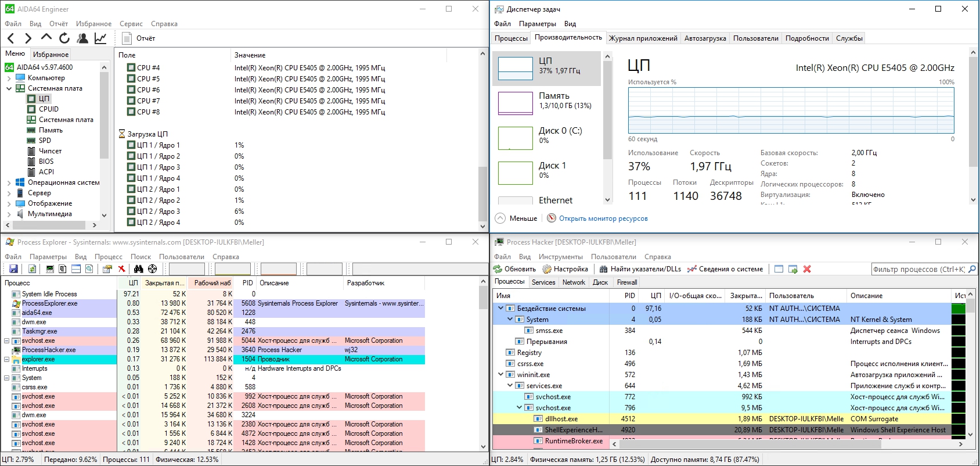Collapse the Системная плата node in AIDA64

tap(9, 88)
